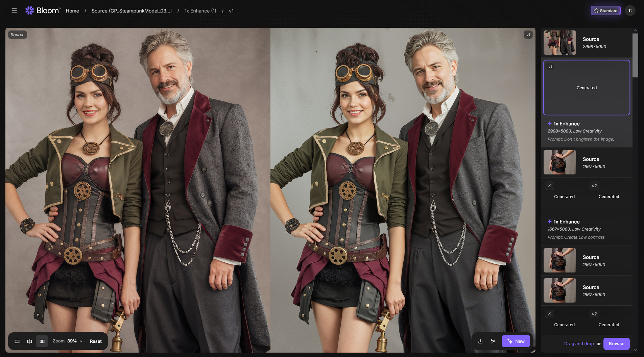Click the Bloom logo
644x357 pixels.
pyautogui.click(x=43, y=10)
